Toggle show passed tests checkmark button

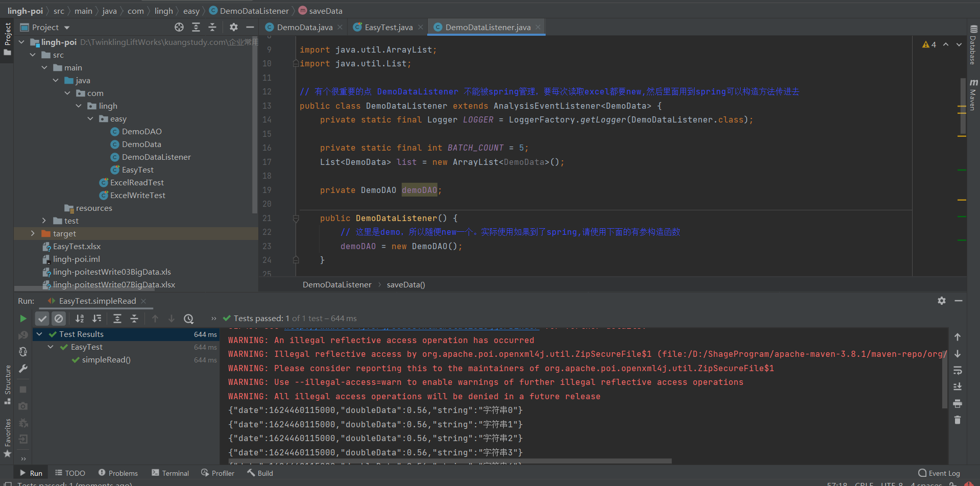42,319
